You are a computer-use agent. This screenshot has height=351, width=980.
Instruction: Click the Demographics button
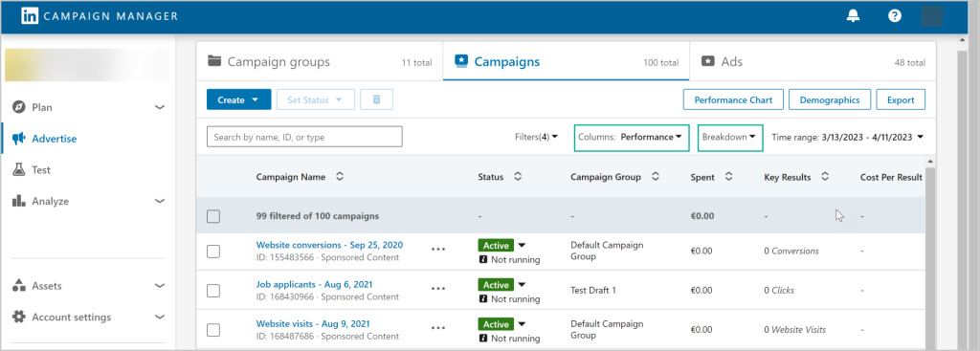830,99
